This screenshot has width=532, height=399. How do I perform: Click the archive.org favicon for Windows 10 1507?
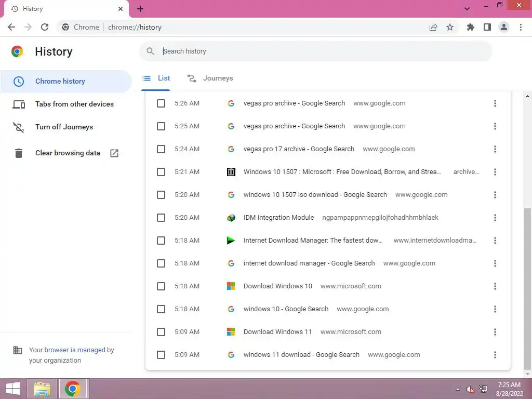[x=231, y=172]
